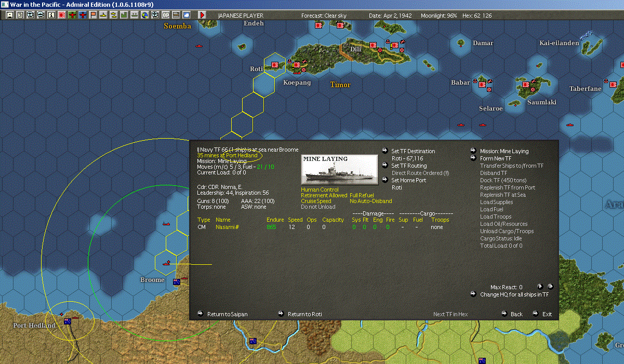Click the OP toolbar icon

pos(166,15)
